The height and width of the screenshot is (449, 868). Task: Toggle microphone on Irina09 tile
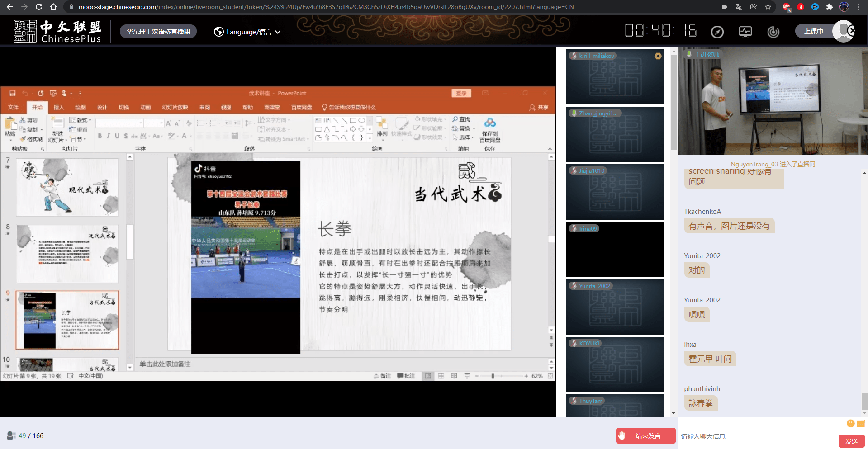(x=574, y=228)
